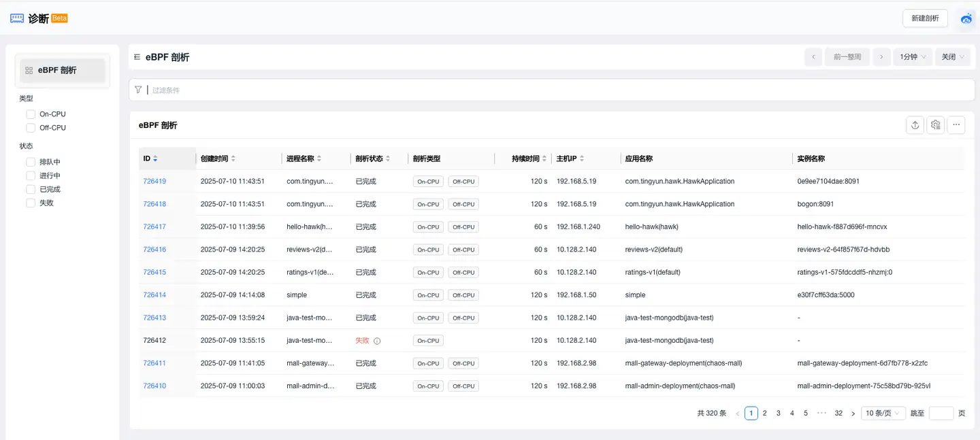Select the eBPF 剖析 sidebar menu item
This screenshot has width=980, height=440.
[x=63, y=70]
